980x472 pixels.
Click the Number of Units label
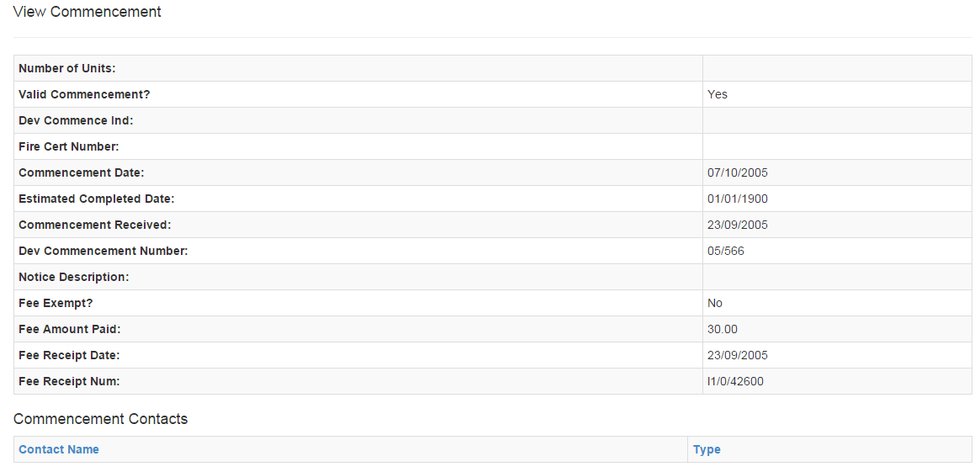click(x=67, y=68)
